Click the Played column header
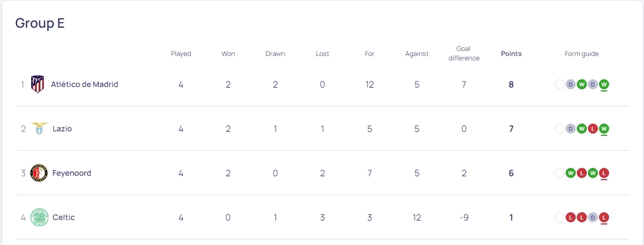 181,54
